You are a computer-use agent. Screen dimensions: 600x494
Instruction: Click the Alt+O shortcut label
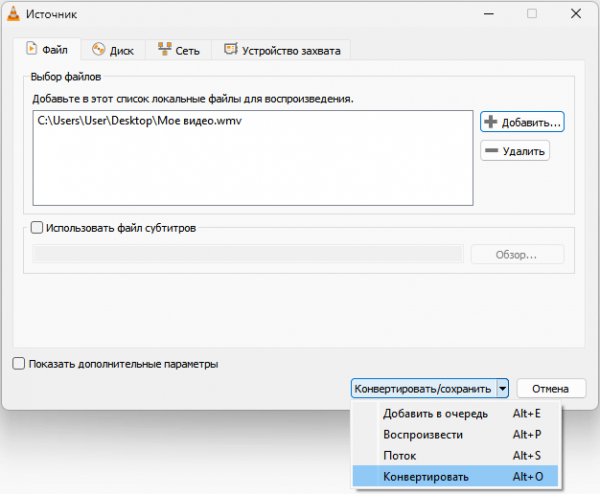tap(528, 477)
